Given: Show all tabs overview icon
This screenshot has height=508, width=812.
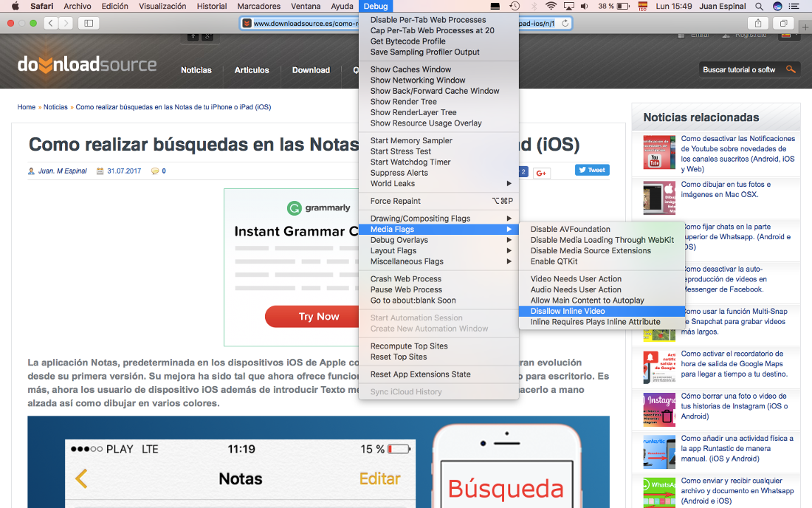Looking at the screenshot, I should tap(783, 23).
